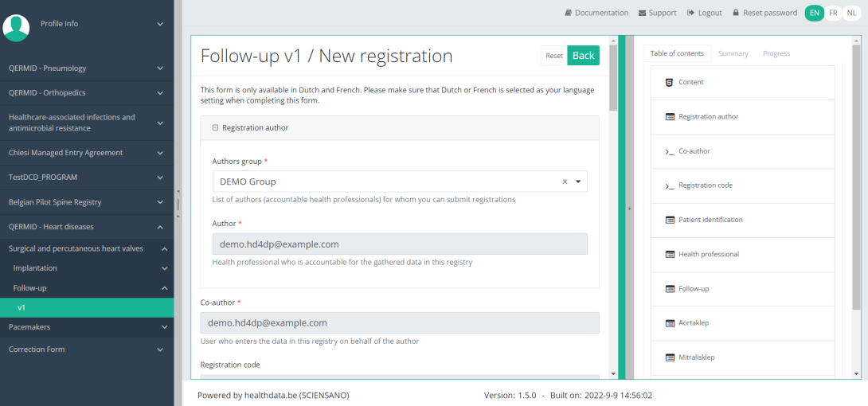The width and height of the screenshot is (868, 406).
Task: Click the Patient identification section icon
Action: pos(669,220)
